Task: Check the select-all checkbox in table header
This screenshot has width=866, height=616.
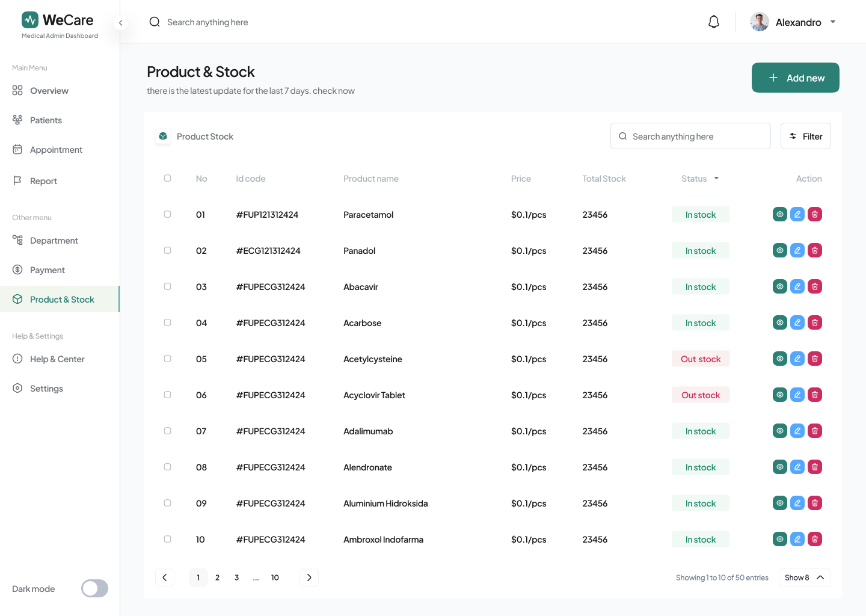Action: [168, 178]
